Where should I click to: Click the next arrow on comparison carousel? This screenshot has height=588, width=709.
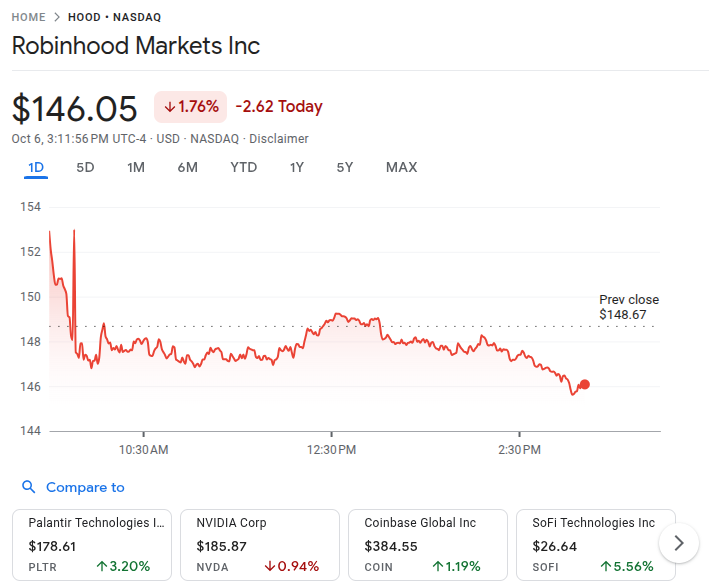point(679,543)
